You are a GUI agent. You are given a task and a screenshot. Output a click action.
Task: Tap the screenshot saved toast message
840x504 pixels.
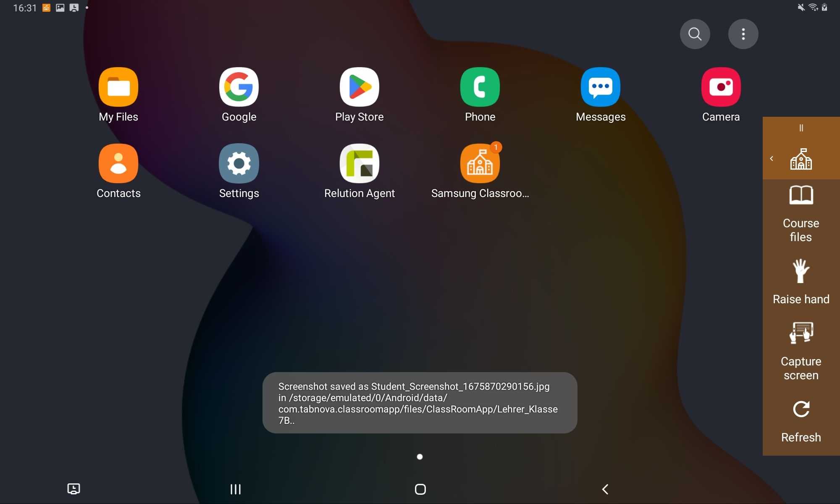click(420, 403)
